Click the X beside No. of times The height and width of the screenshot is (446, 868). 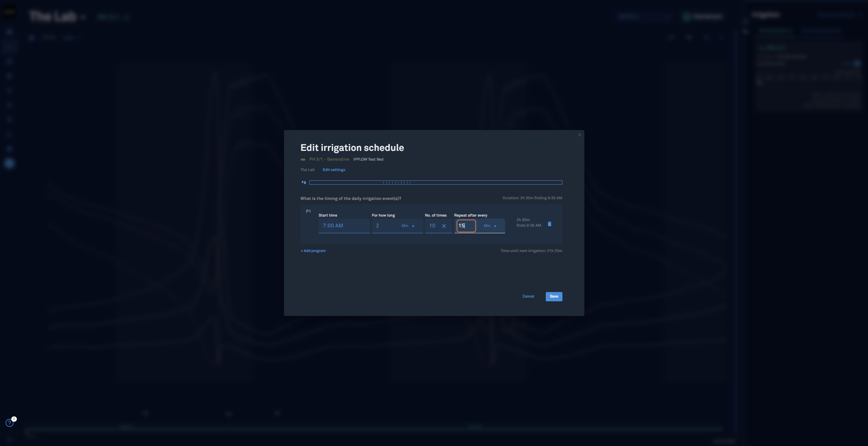[x=444, y=226]
